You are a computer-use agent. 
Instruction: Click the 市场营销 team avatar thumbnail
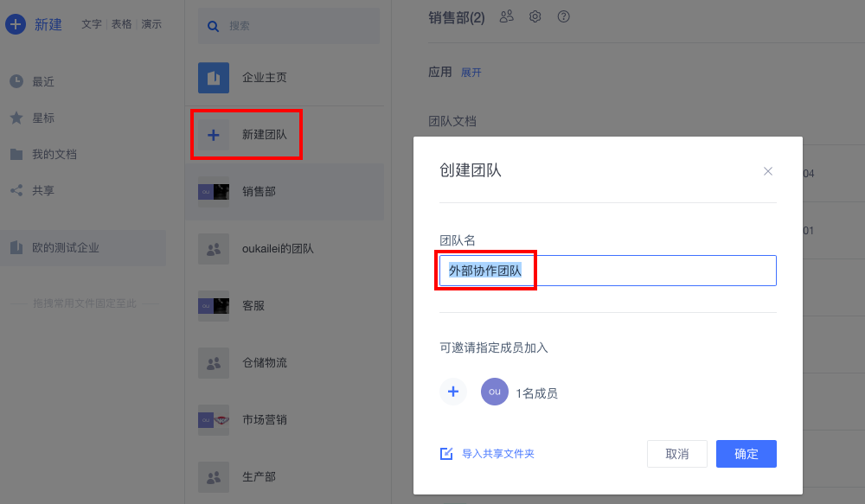tap(214, 419)
